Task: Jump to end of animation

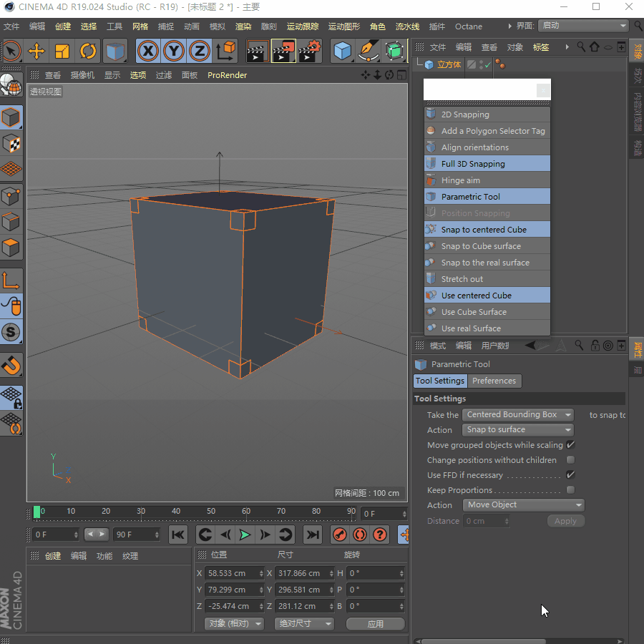Action: click(x=313, y=535)
